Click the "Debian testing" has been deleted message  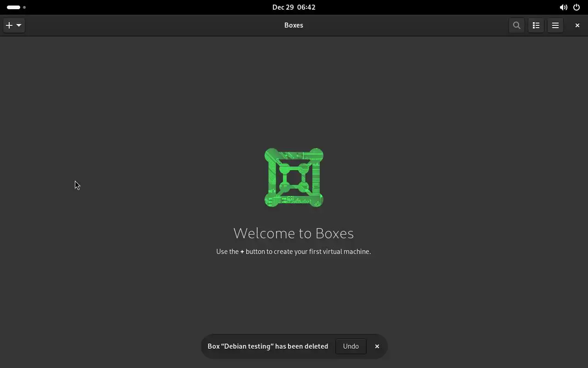(268, 346)
